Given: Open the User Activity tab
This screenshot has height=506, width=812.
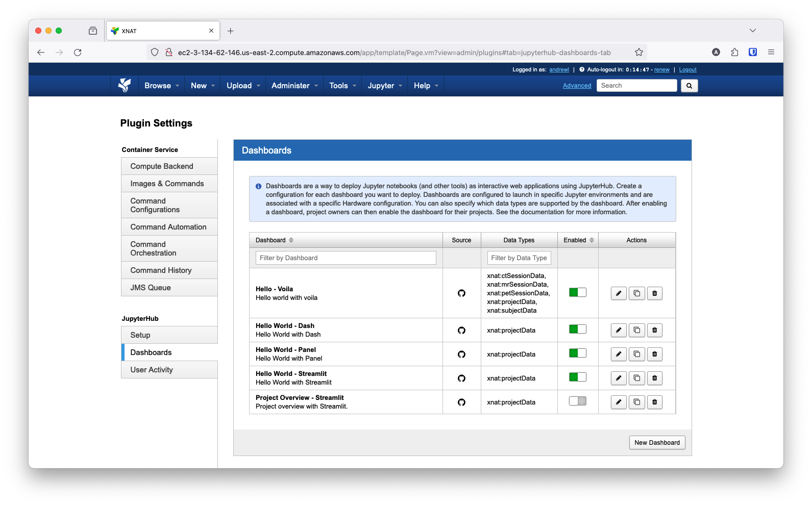Looking at the screenshot, I should click(x=152, y=370).
